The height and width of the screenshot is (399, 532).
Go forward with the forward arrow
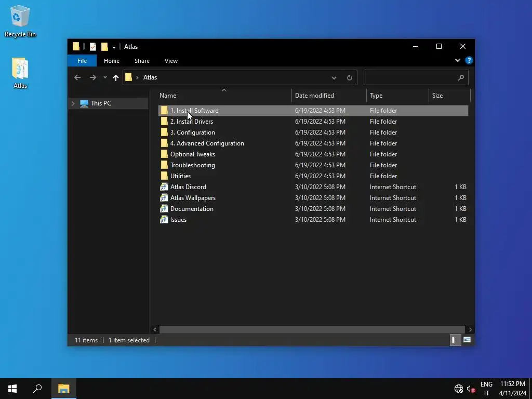92,78
